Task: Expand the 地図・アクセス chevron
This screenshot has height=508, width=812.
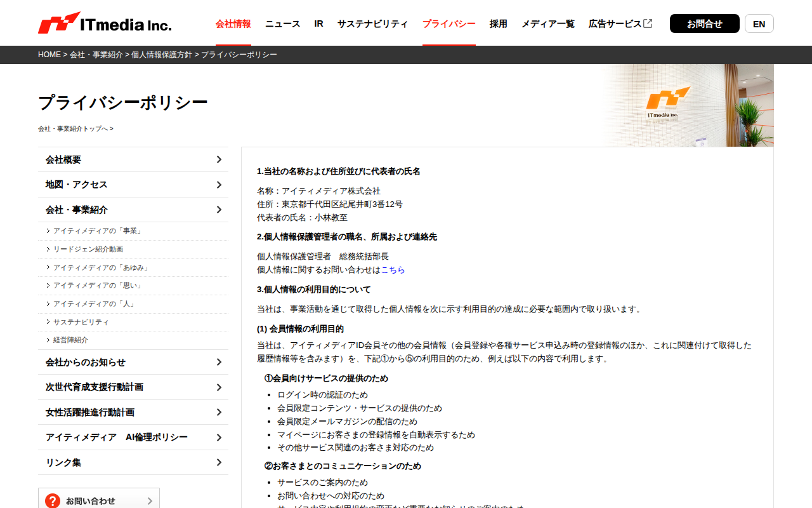Action: (219, 185)
